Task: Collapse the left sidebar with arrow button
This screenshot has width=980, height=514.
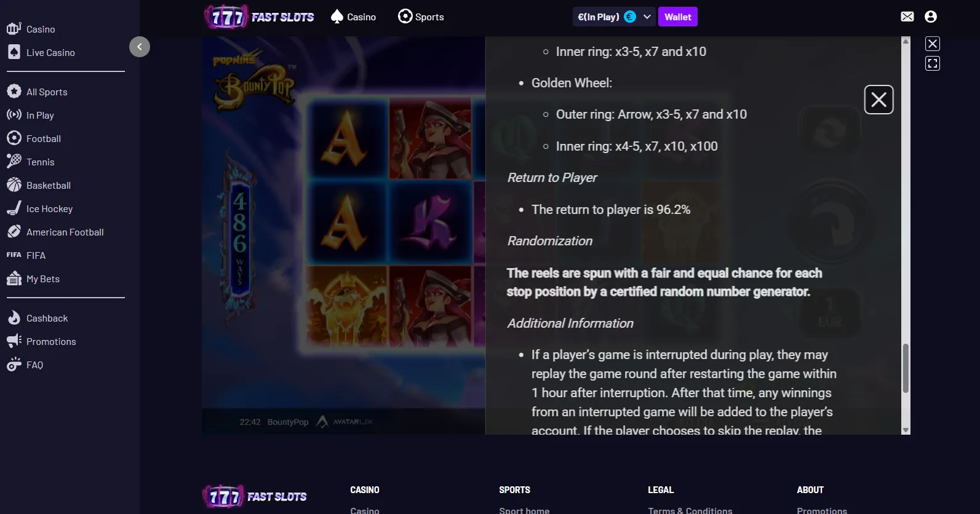Action: tap(140, 47)
